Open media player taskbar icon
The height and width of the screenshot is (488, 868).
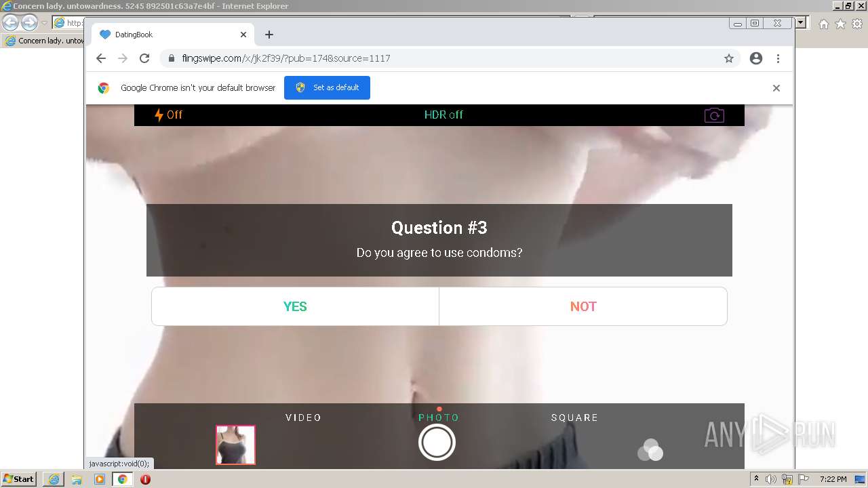[x=100, y=479]
